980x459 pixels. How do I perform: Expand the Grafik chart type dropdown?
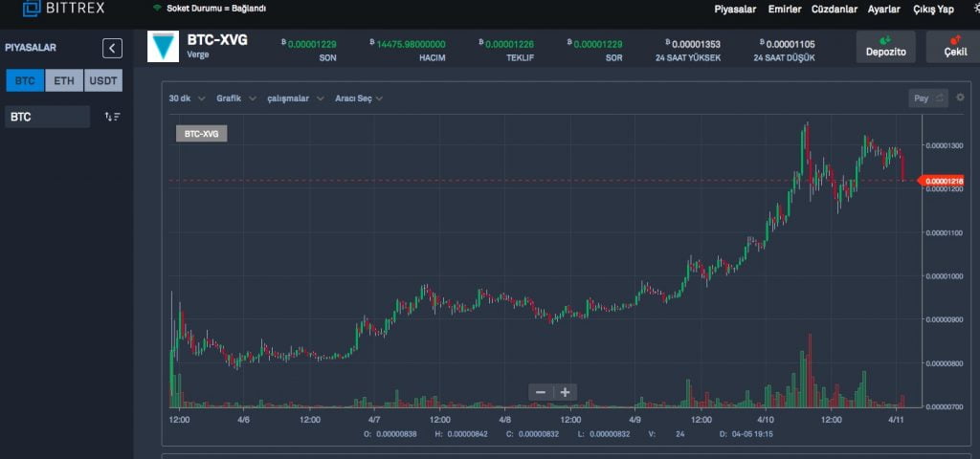click(235, 98)
